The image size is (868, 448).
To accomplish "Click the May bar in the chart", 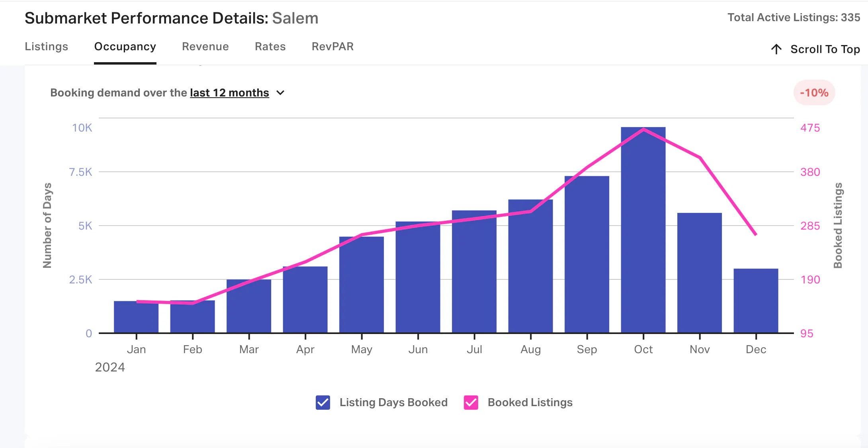I will (x=362, y=285).
